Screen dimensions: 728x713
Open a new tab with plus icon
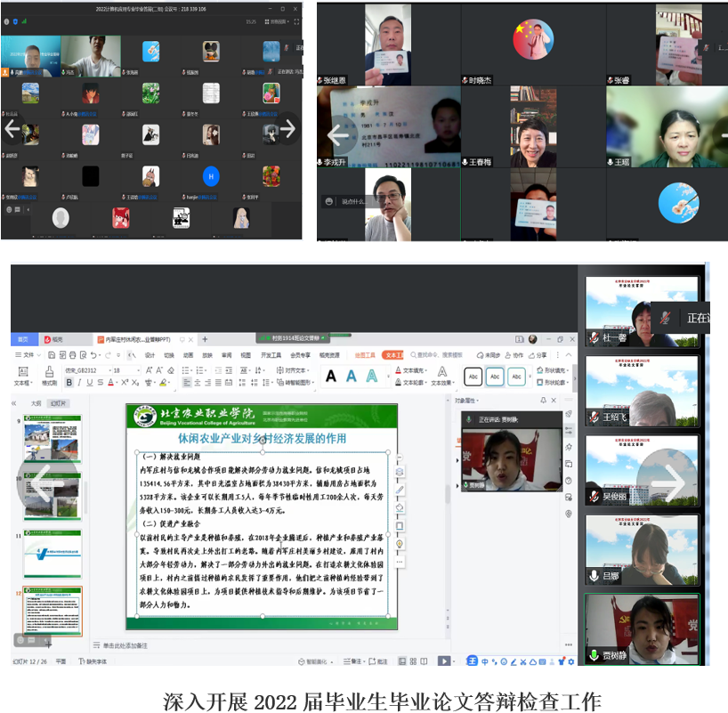point(205,339)
